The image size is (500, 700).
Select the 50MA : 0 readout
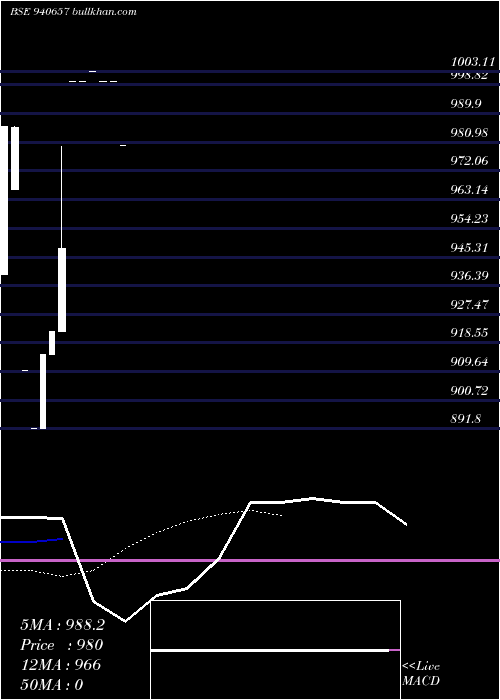pyautogui.click(x=52, y=685)
